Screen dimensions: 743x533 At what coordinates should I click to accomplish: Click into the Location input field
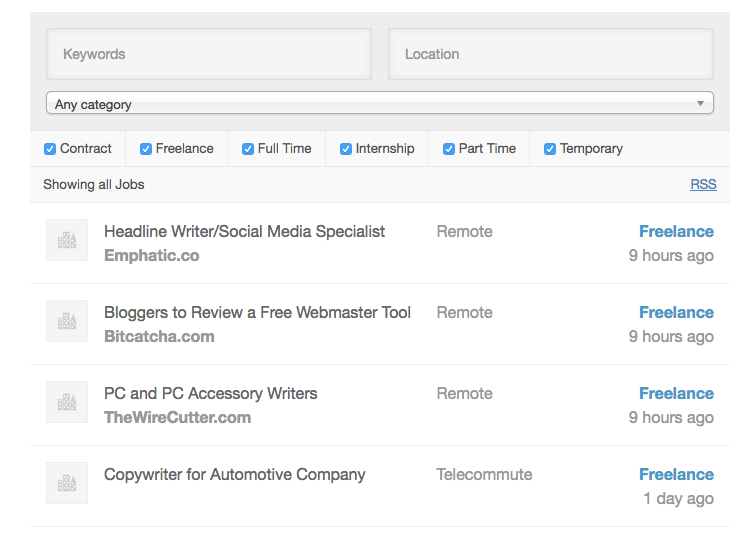[x=551, y=54]
